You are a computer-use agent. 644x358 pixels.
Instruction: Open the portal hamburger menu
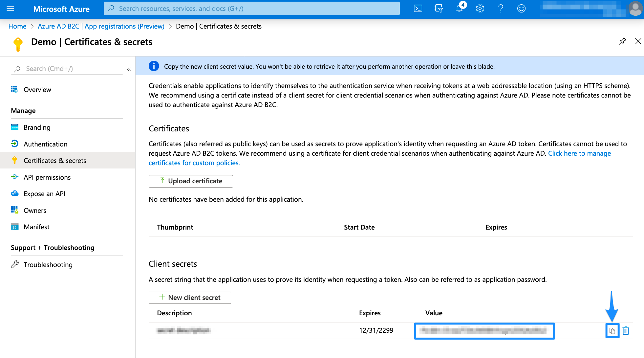click(11, 8)
